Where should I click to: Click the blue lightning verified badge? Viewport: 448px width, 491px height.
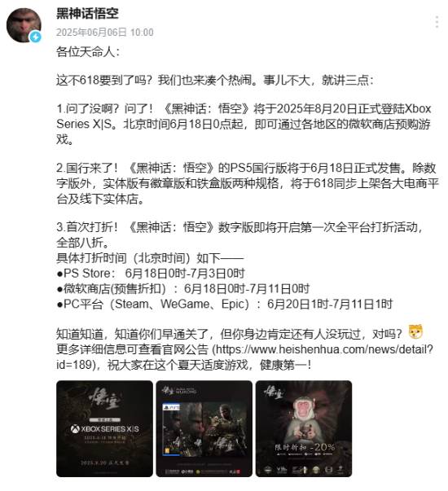(35, 37)
